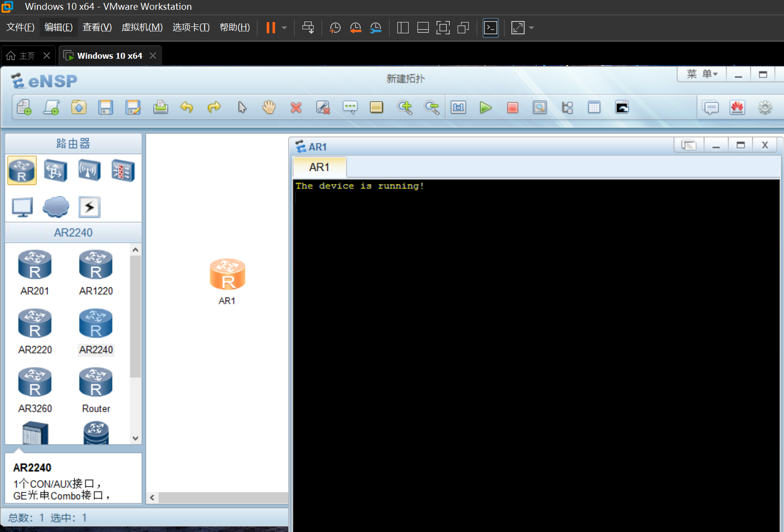This screenshot has width=784, height=532.
Task: Switch to the AR1 console tab
Action: click(x=319, y=167)
